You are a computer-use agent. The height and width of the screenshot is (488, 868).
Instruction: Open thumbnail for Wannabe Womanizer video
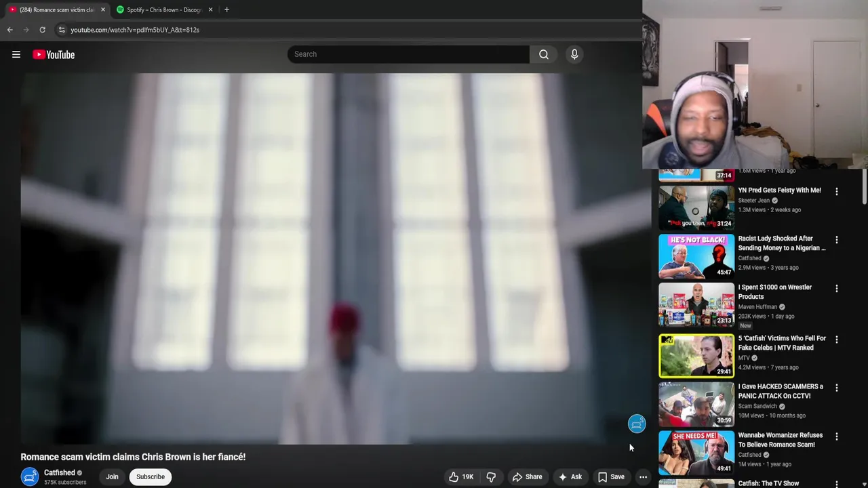(696, 453)
